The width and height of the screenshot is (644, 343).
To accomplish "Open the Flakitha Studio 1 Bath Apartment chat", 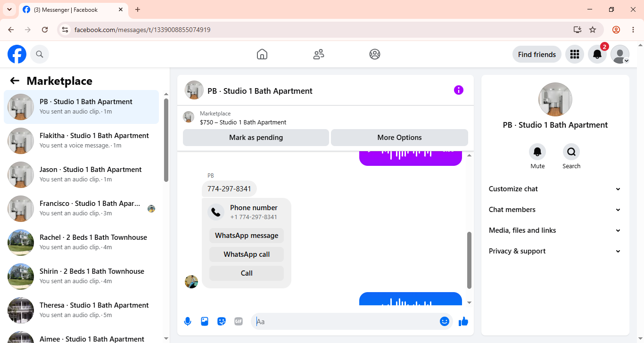I will pos(82,141).
